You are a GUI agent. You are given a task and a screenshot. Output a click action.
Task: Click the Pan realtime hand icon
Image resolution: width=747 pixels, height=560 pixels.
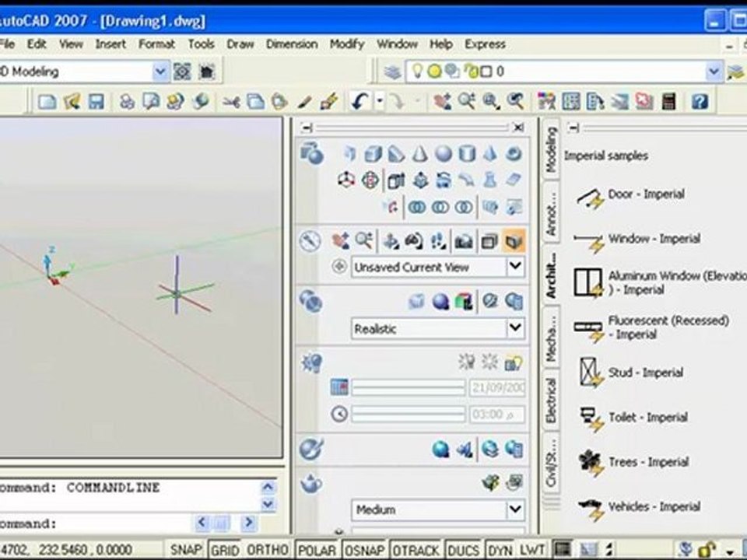click(442, 101)
